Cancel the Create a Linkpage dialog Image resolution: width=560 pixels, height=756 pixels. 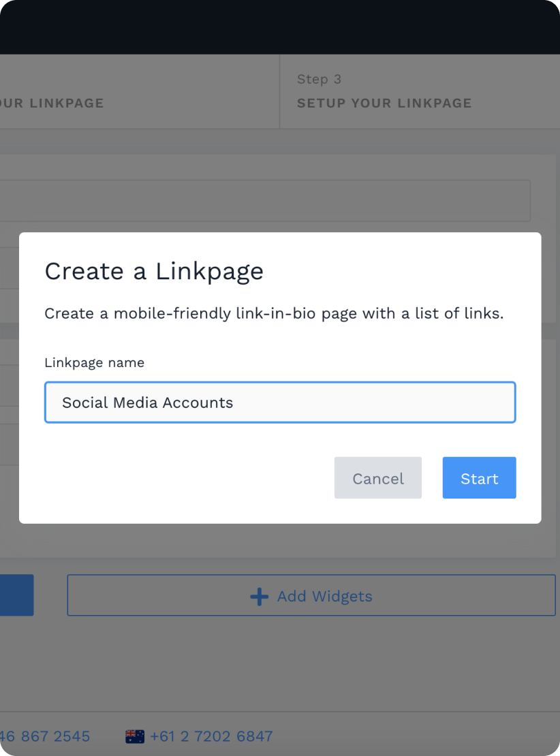(x=377, y=478)
